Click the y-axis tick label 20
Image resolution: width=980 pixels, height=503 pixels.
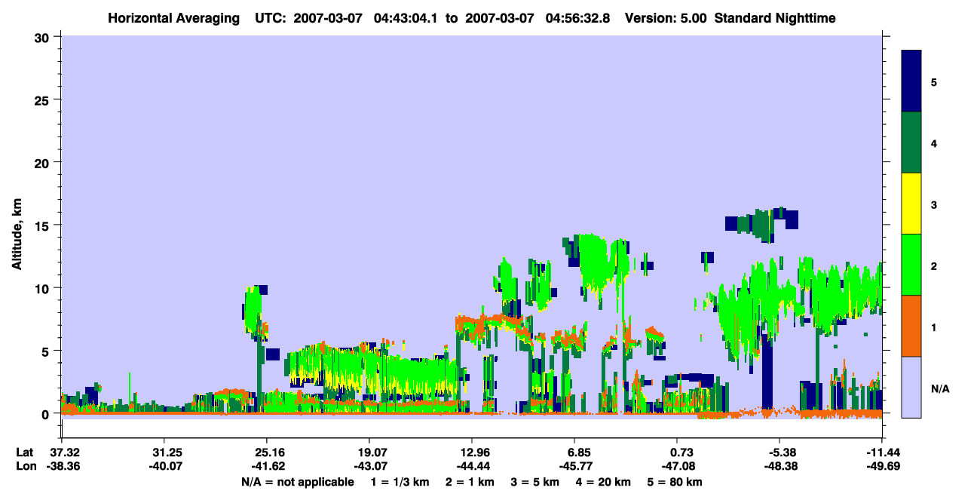point(44,162)
